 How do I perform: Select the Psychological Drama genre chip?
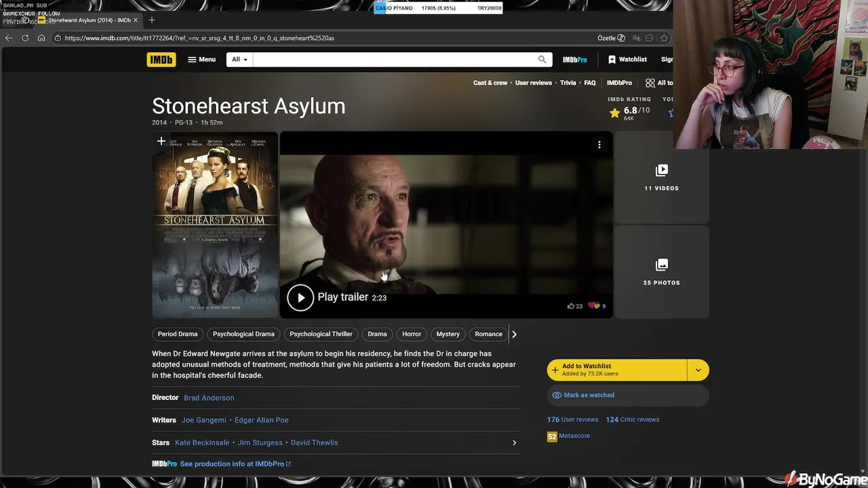click(x=243, y=334)
